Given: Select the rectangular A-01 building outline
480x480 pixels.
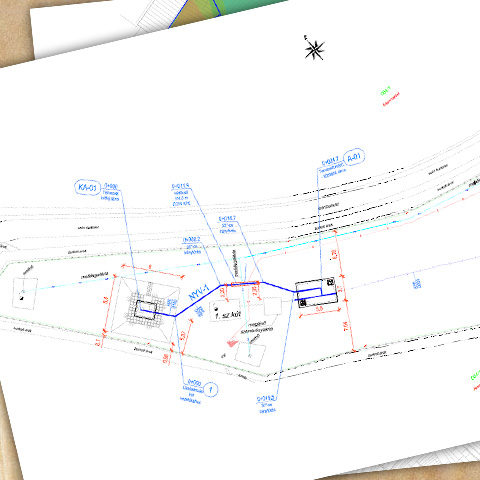Looking at the screenshot, I should tap(317, 293).
